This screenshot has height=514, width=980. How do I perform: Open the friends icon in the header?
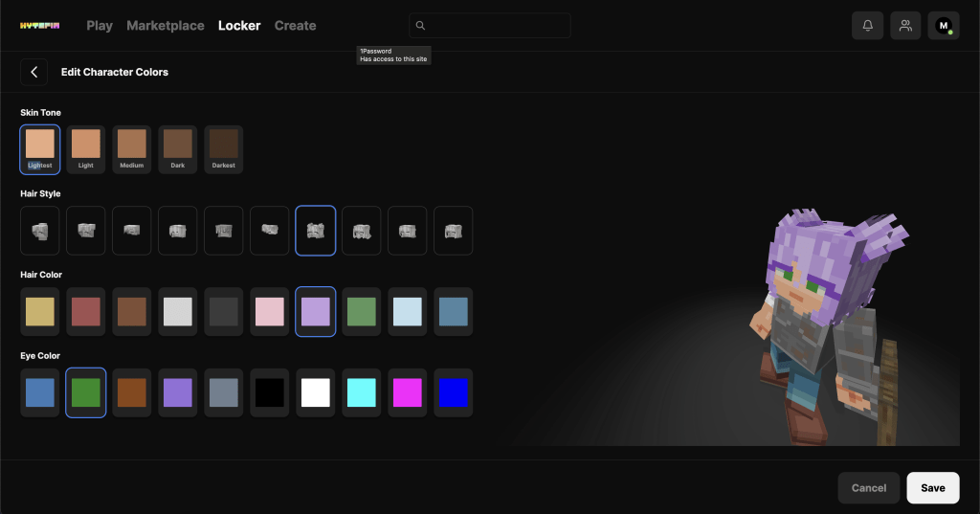905,26
